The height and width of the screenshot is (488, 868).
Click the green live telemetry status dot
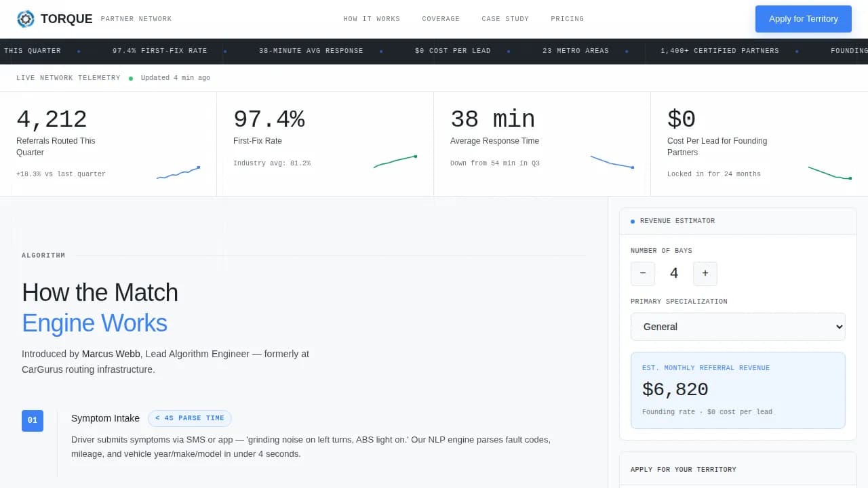130,77
